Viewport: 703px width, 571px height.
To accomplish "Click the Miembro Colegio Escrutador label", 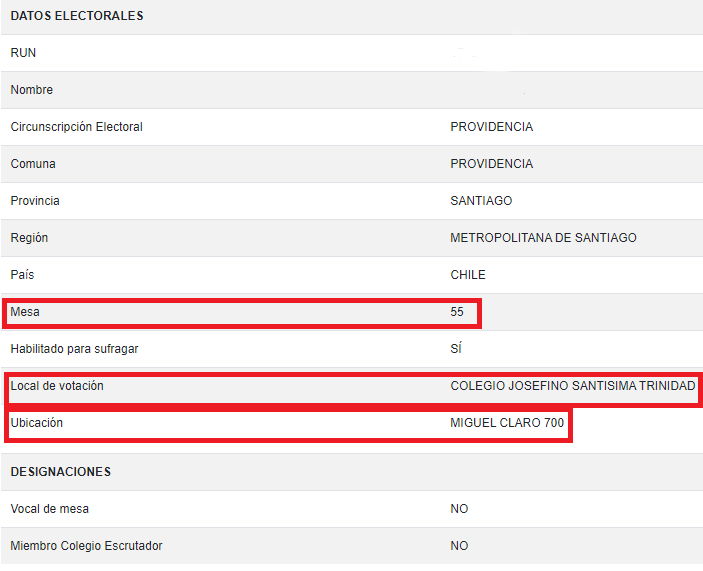I will point(86,546).
